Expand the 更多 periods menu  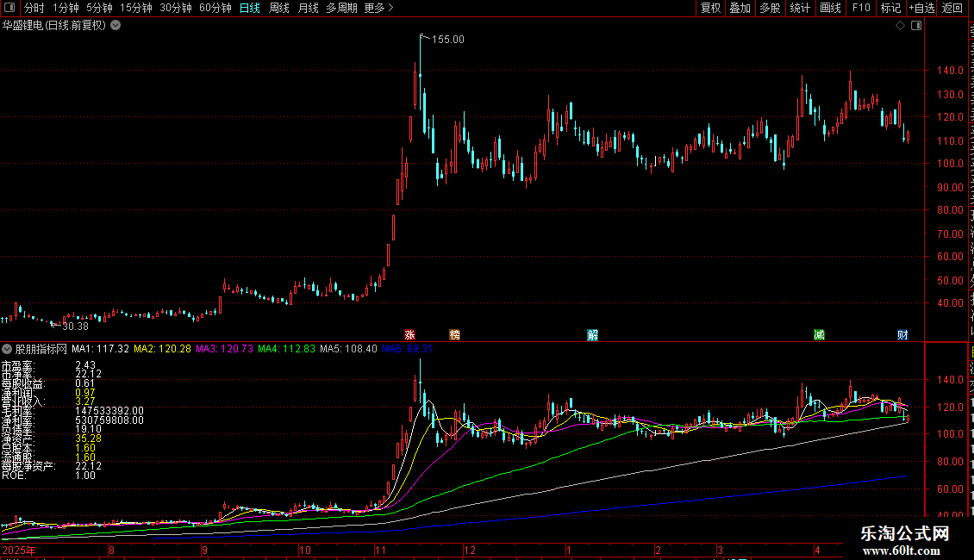pyautogui.click(x=378, y=8)
